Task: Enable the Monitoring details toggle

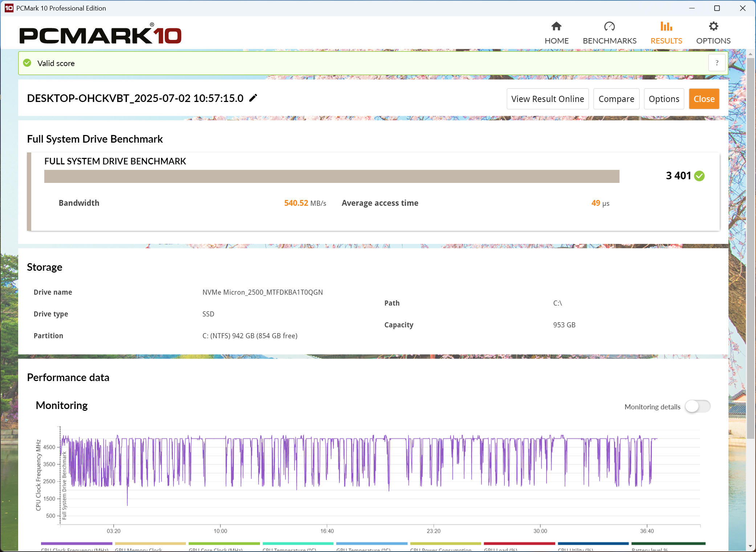Action: pos(698,406)
